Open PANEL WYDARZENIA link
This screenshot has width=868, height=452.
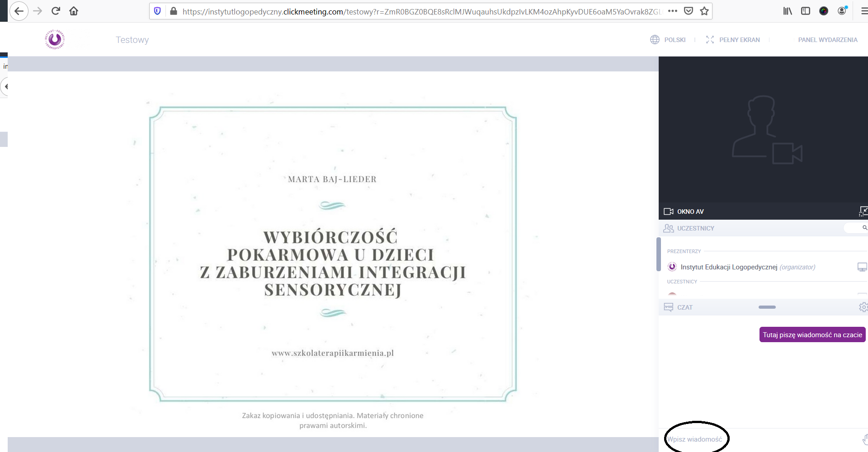click(827, 40)
